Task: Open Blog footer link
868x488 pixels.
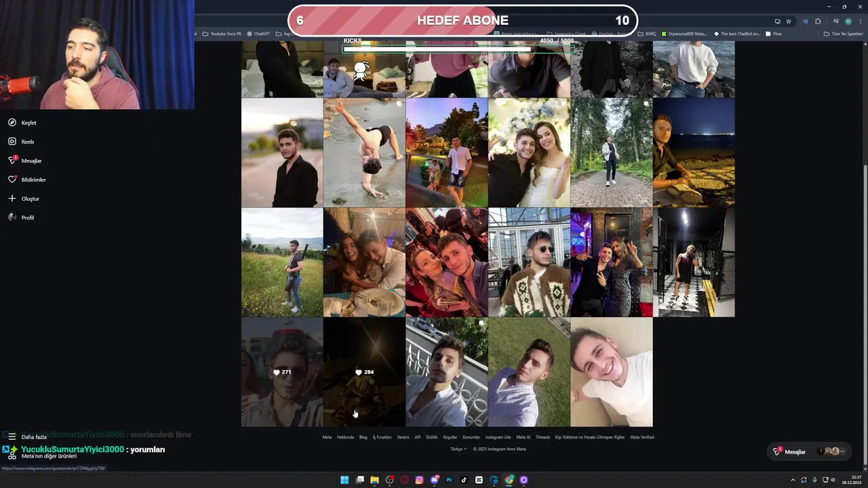Action: point(363,437)
